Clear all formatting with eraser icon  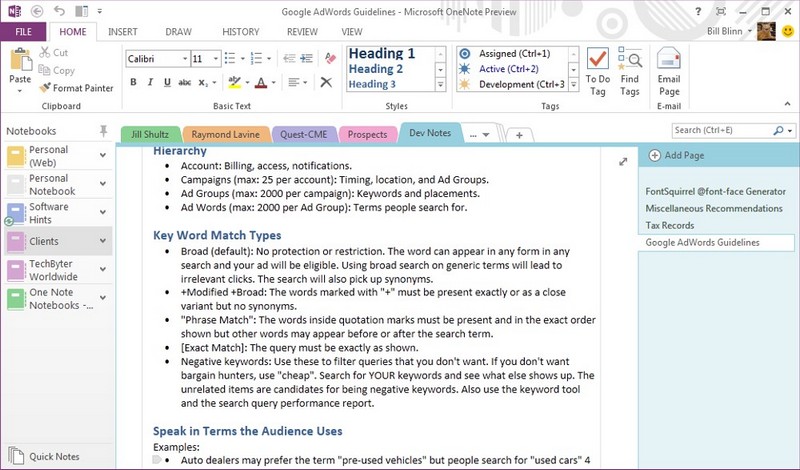[330, 58]
